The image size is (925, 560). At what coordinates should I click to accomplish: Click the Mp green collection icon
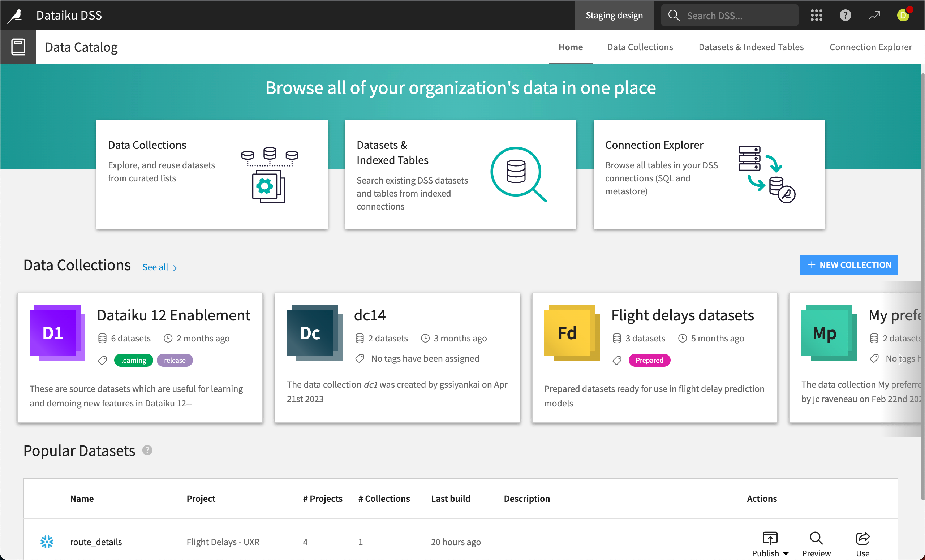pos(829,332)
